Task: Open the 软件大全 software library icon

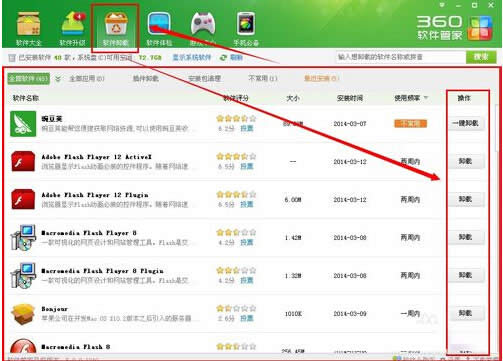Action: click(x=28, y=24)
